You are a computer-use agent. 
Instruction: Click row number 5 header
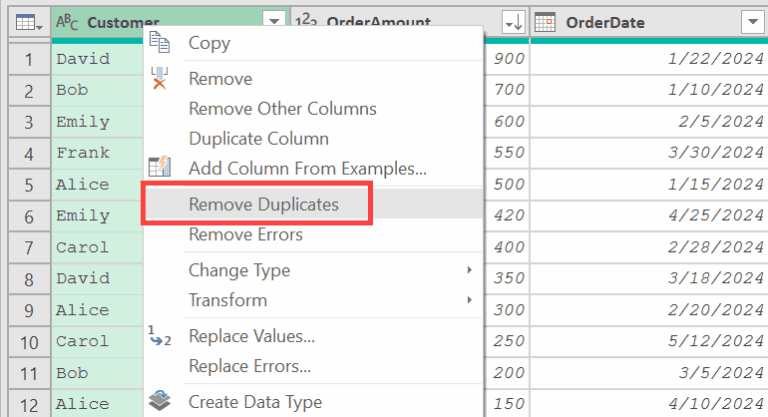[x=29, y=185]
